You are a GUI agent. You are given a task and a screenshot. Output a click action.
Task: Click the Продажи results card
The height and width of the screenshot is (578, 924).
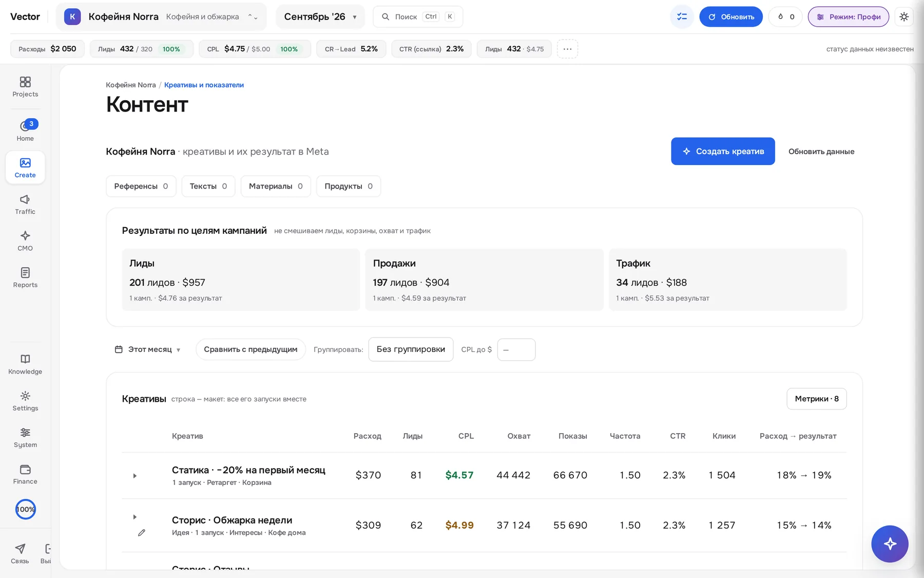tap(484, 279)
